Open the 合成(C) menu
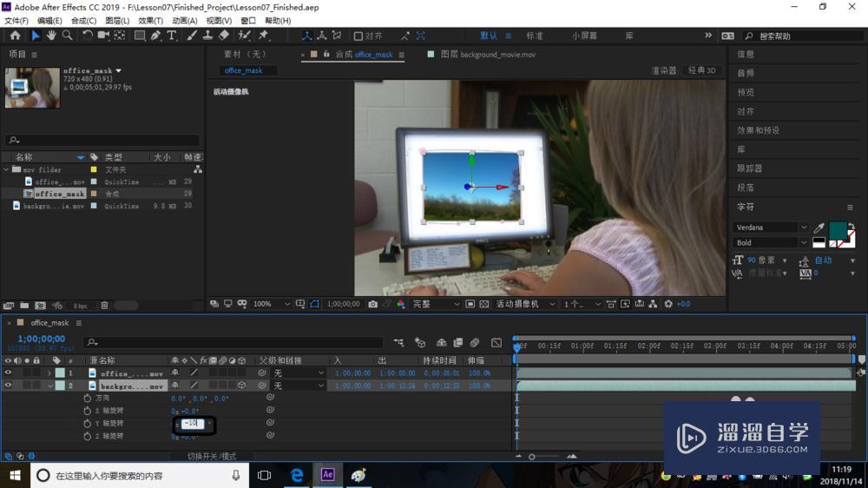 pos(83,21)
